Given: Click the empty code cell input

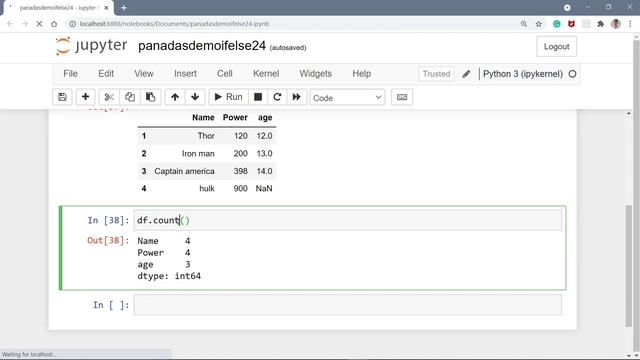Looking at the screenshot, I should tap(347, 305).
